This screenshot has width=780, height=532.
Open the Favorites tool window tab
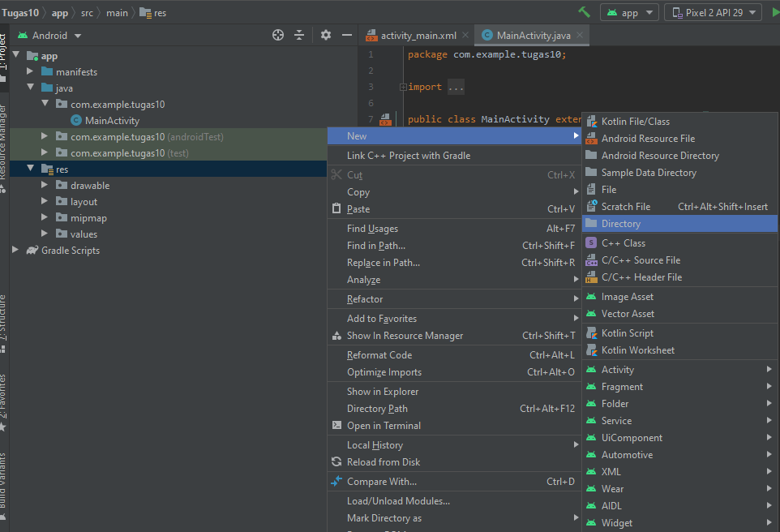3,401
